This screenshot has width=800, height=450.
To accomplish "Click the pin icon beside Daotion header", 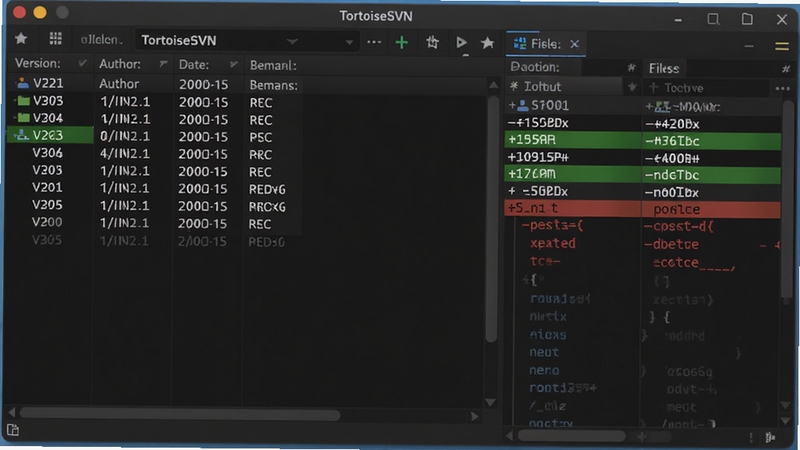I will (631, 67).
